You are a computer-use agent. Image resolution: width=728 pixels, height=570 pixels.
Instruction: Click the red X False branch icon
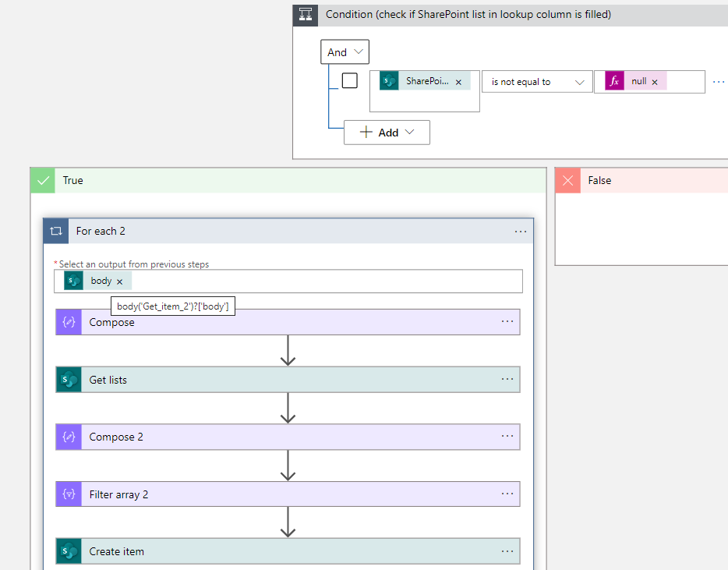click(567, 181)
